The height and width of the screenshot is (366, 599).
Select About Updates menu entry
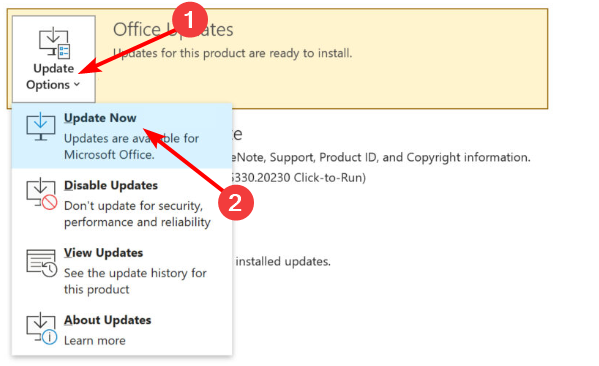tap(122, 330)
